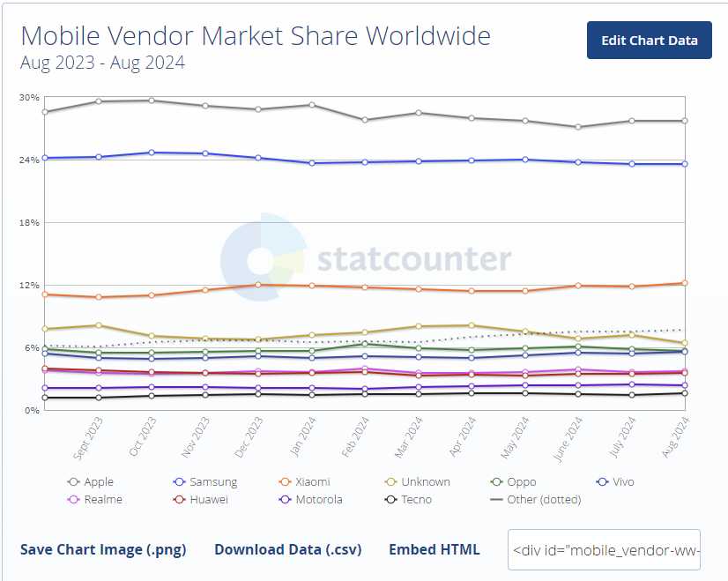Click Xiaomi data point at Dec 2023
Viewport: 728px width, 581px height.
[258, 285]
